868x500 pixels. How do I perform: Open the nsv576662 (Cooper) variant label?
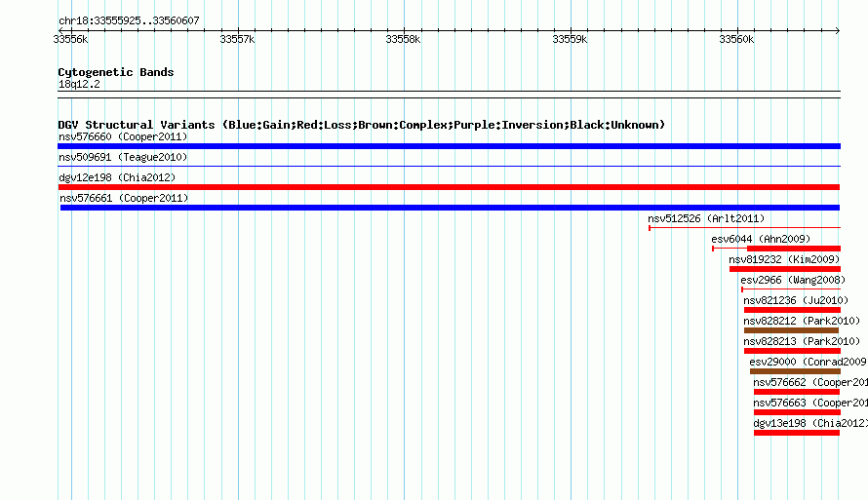click(810, 382)
